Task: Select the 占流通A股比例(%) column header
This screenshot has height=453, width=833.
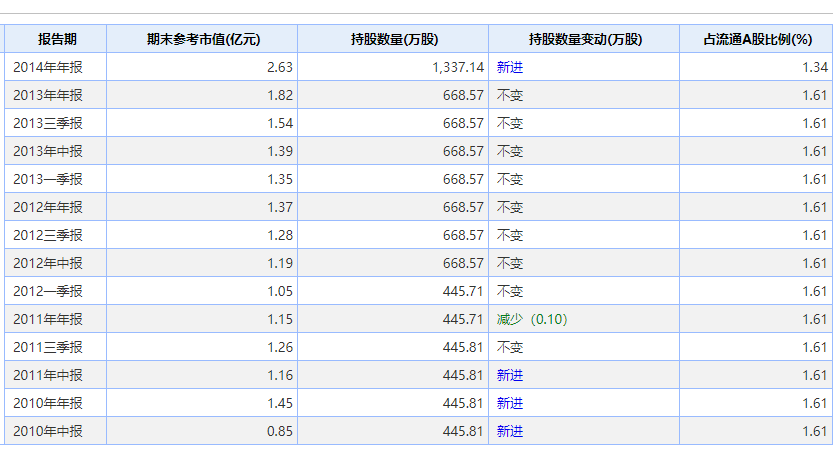Action: click(756, 39)
